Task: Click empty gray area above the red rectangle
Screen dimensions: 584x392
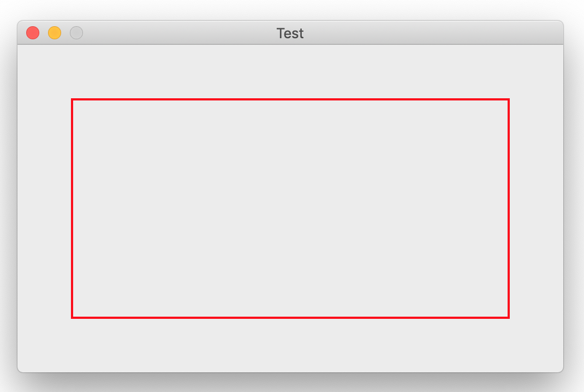Action: pyautogui.click(x=290, y=72)
